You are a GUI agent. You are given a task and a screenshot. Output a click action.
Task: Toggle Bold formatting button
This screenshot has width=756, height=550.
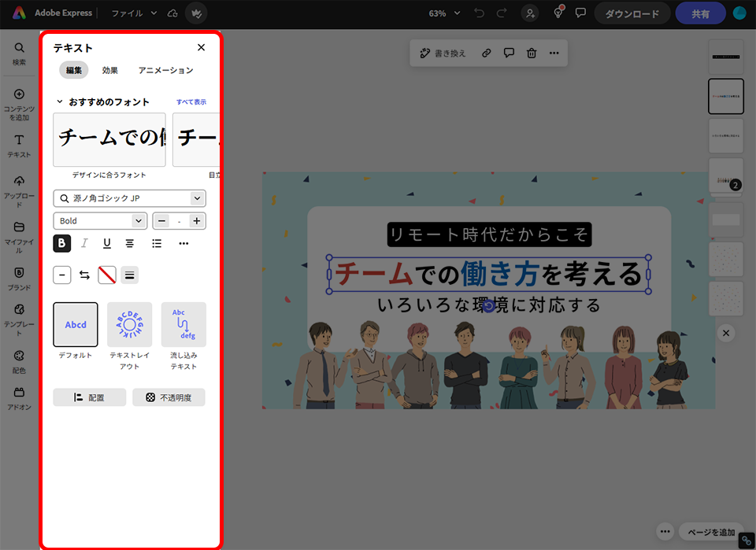[x=62, y=244]
